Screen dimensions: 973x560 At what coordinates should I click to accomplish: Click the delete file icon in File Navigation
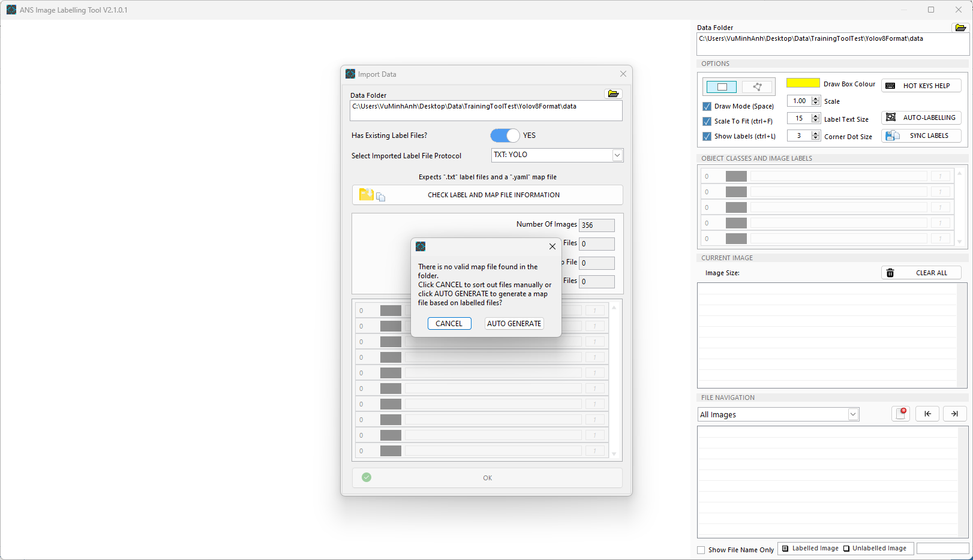[900, 414]
